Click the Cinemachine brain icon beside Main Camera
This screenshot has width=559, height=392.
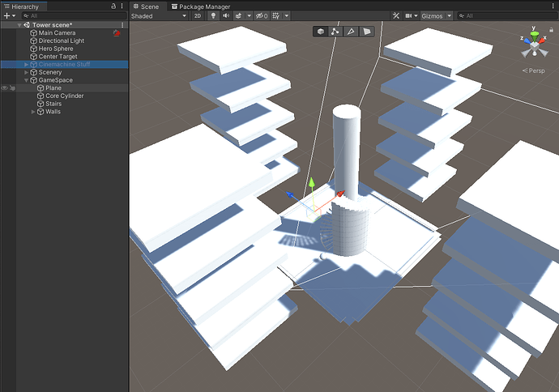point(117,32)
